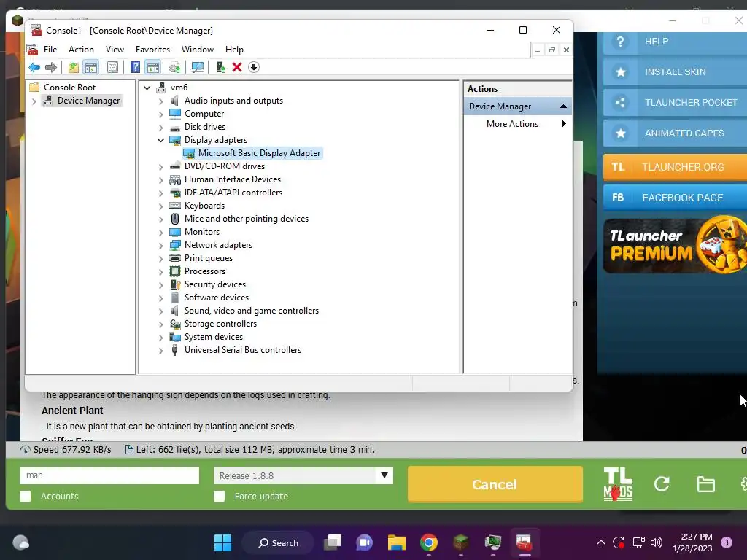Expand Processors category
Screen dimensions: 747x560
pyautogui.click(x=160, y=271)
